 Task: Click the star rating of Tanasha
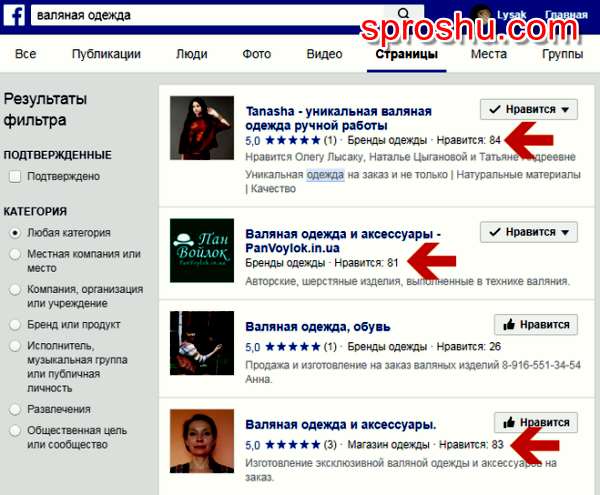click(293, 140)
